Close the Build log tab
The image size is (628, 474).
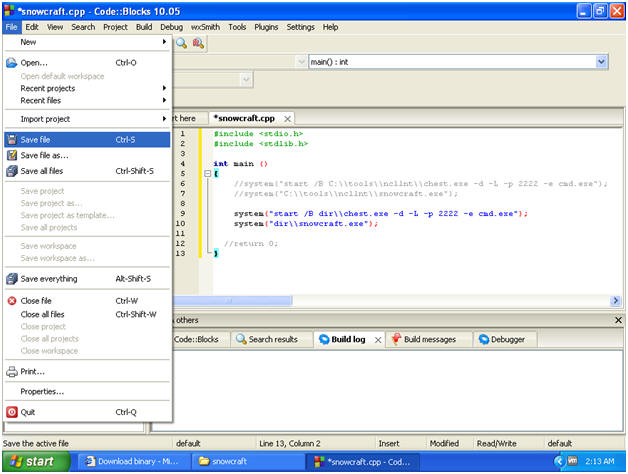click(x=377, y=340)
